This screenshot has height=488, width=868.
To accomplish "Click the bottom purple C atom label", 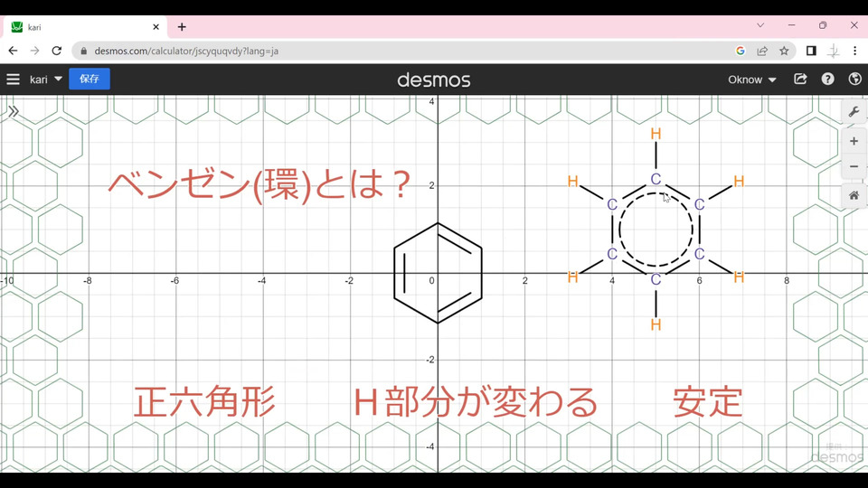I will pos(656,279).
